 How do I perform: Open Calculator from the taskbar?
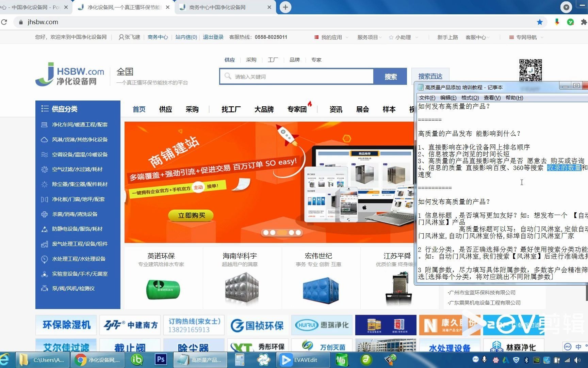point(240,360)
